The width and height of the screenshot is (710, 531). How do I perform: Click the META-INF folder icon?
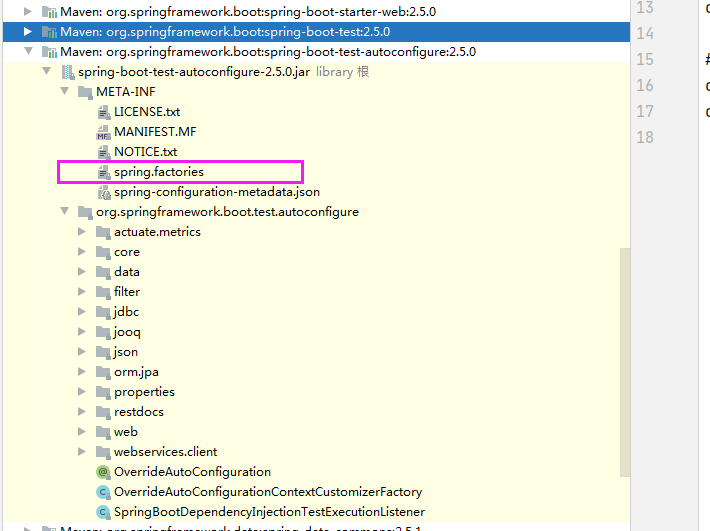(85, 92)
